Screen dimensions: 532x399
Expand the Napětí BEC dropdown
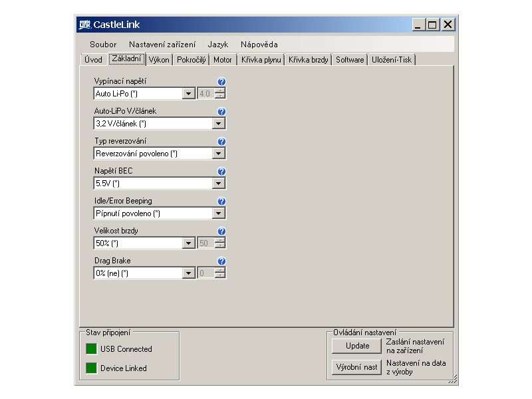pyautogui.click(x=219, y=184)
